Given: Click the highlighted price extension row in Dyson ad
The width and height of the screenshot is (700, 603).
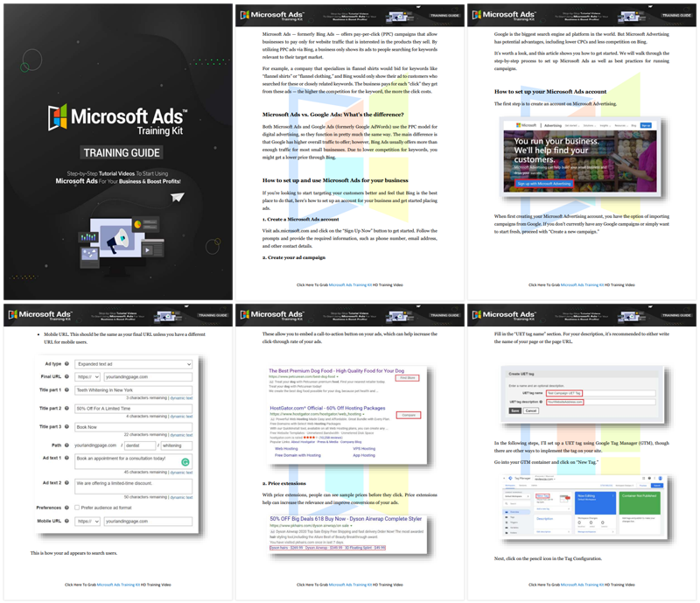Looking at the screenshot, I should coord(327,548).
